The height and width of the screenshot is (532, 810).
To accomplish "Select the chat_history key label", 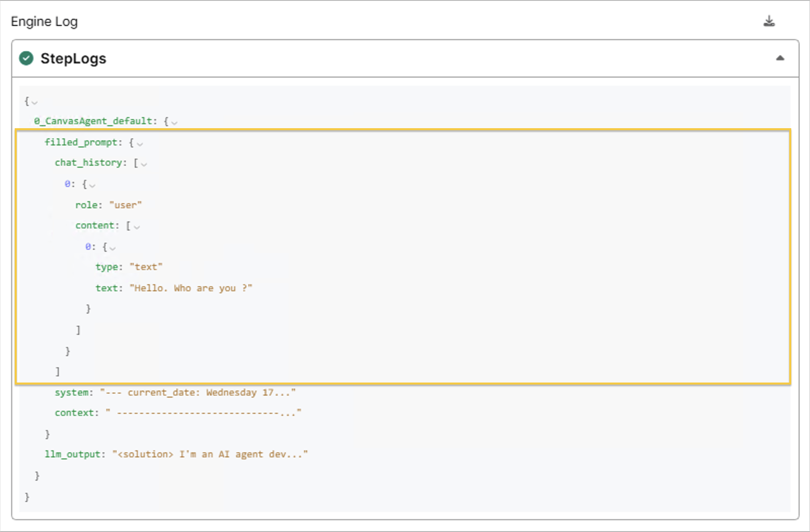I will point(89,163).
